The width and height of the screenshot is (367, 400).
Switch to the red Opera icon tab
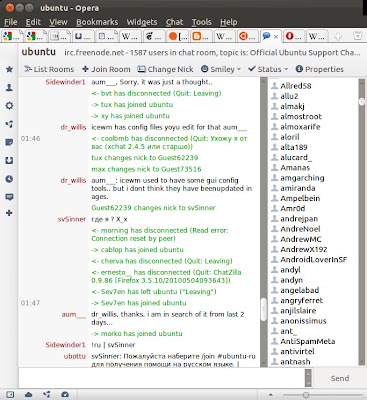coord(294,36)
